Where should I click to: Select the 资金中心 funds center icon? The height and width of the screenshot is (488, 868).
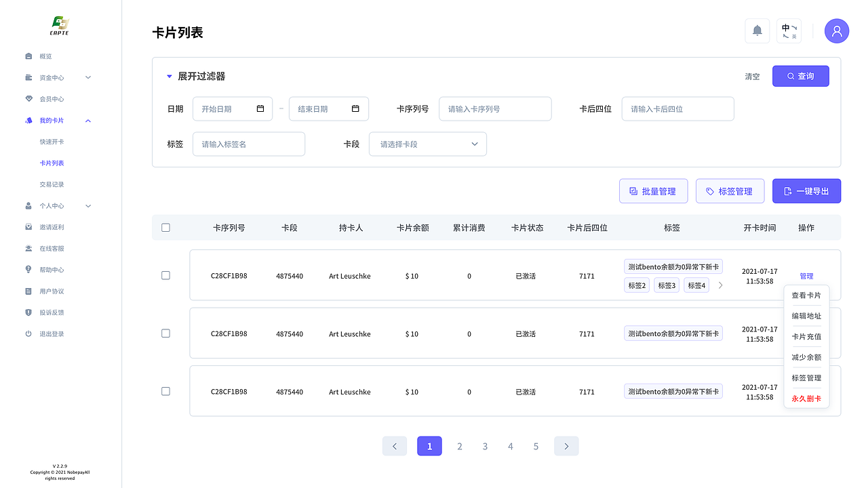click(x=27, y=77)
